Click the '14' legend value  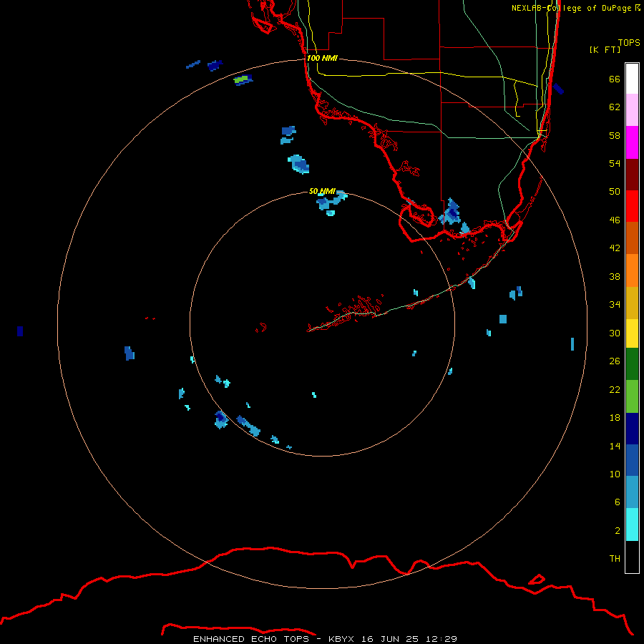615,446
